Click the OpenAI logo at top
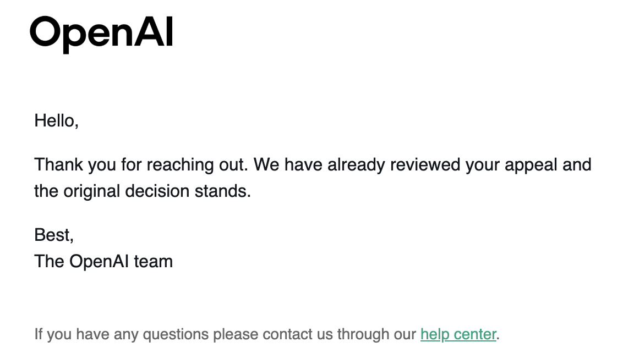This screenshot has height=364, width=634. [x=101, y=34]
